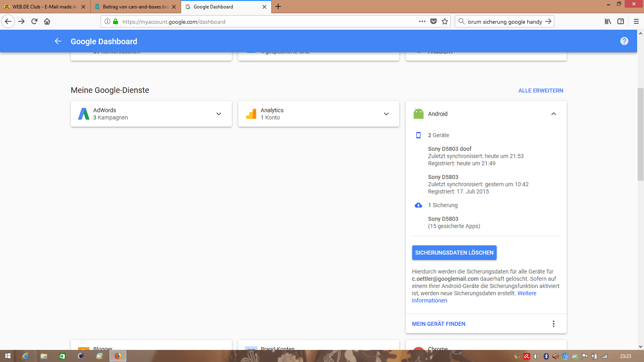The width and height of the screenshot is (644, 362).
Task: Click the battery status tray icon
Action: pyautogui.click(x=594, y=356)
